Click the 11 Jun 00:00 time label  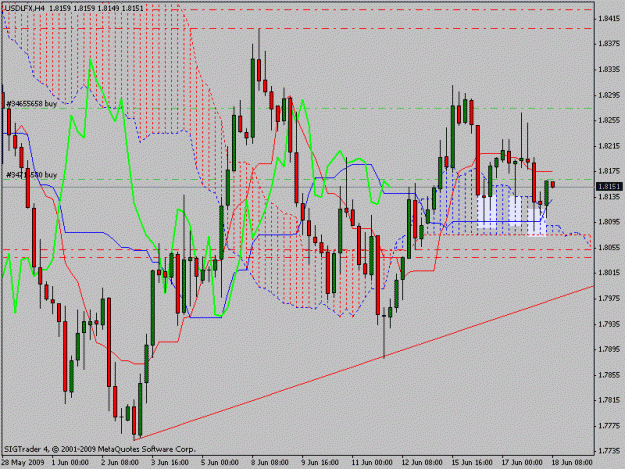(x=371, y=463)
